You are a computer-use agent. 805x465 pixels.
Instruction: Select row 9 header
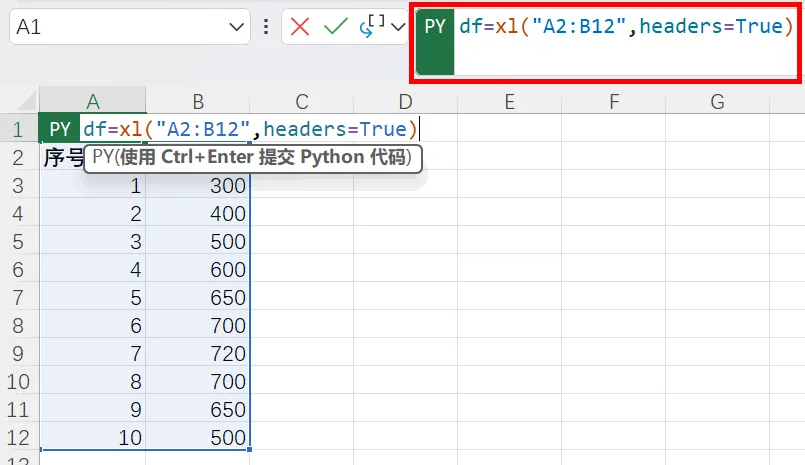[x=18, y=353]
